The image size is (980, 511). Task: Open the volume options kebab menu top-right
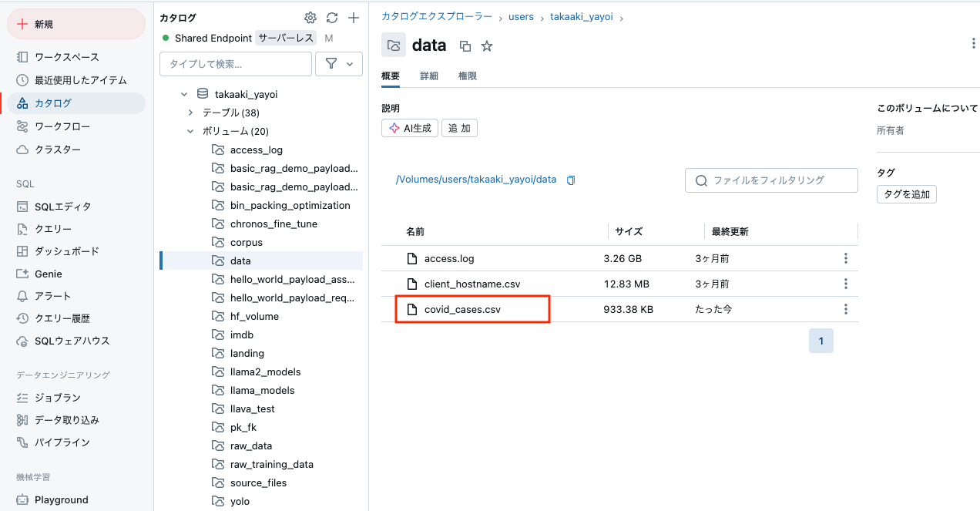(974, 43)
